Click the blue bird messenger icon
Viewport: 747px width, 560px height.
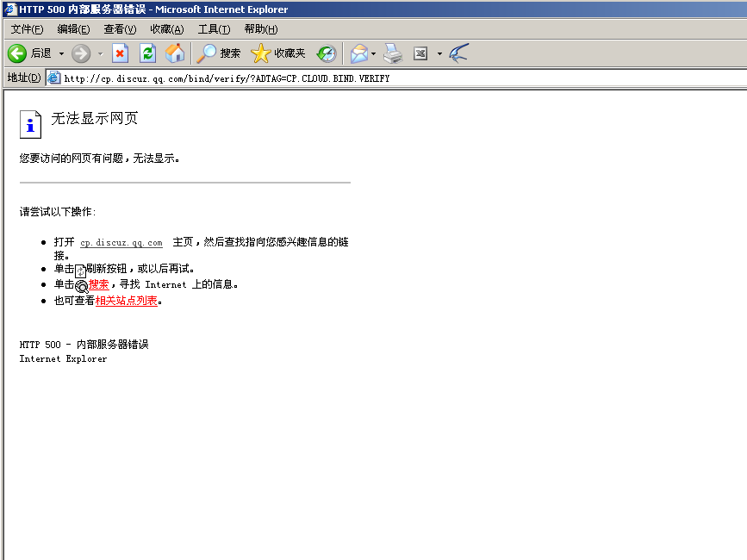click(x=458, y=53)
